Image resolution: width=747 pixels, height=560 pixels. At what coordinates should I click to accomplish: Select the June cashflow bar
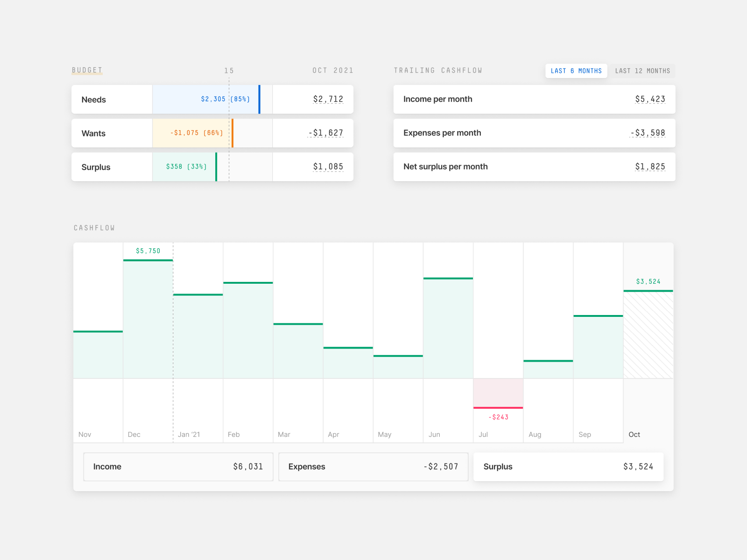(448, 328)
